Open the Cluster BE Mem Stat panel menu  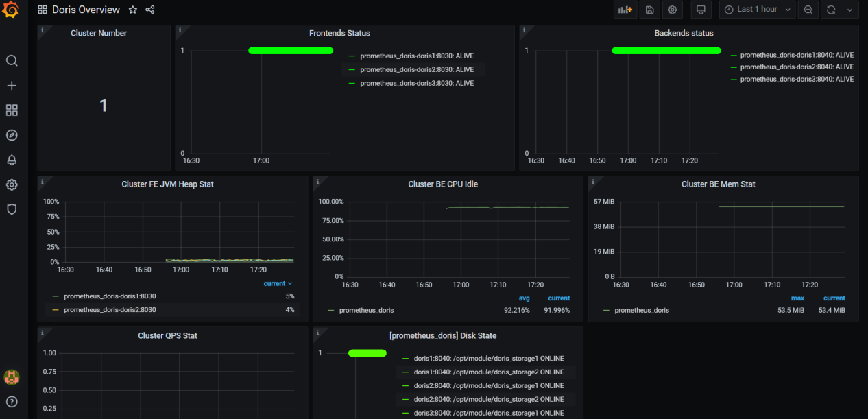[719, 184]
